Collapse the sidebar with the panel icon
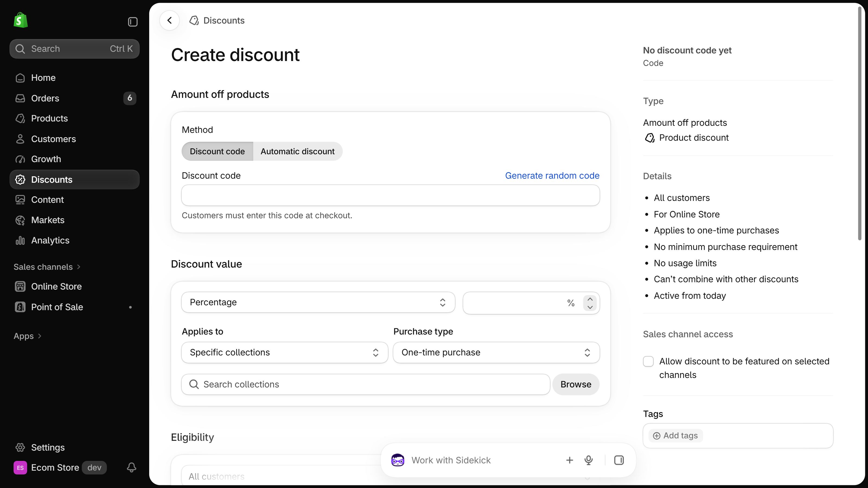868x488 pixels. pyautogui.click(x=132, y=22)
